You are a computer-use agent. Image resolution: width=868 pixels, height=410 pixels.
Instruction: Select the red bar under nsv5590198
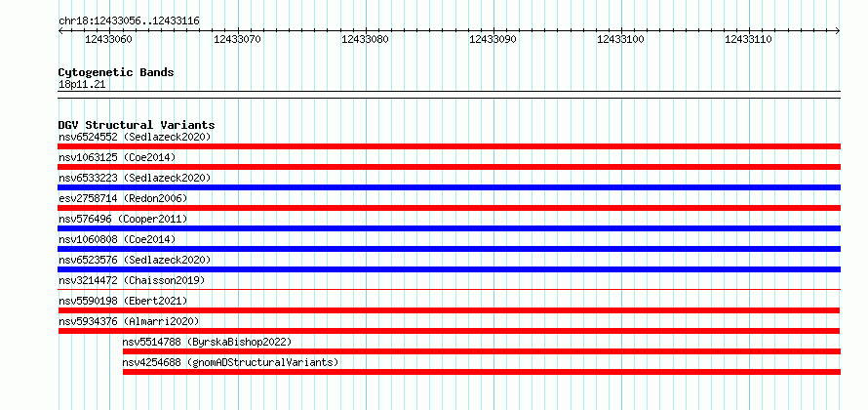click(x=449, y=310)
